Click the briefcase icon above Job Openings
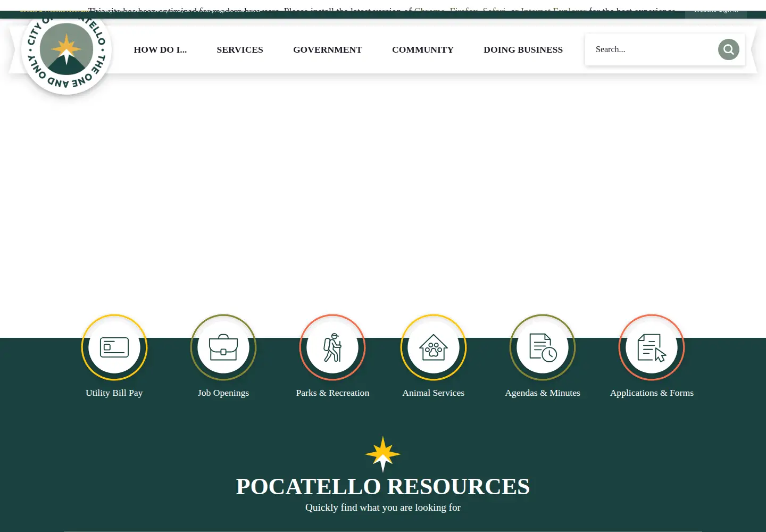The width and height of the screenshot is (766, 532). tap(223, 347)
